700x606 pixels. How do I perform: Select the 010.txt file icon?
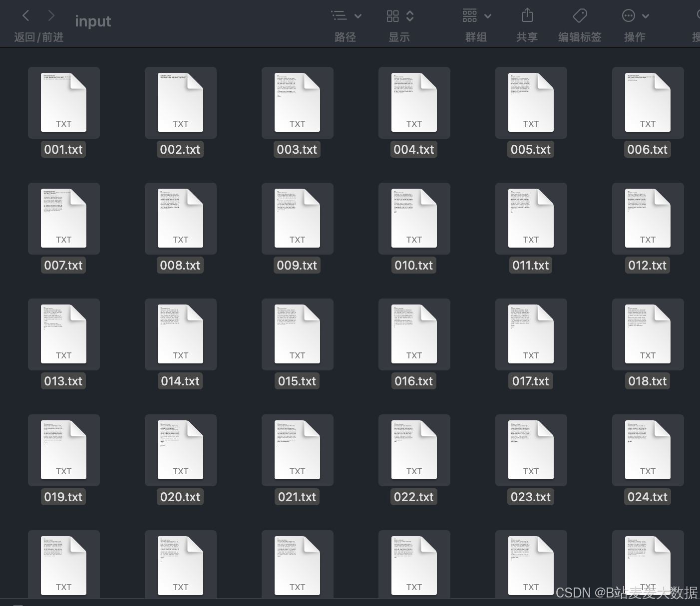pos(414,218)
